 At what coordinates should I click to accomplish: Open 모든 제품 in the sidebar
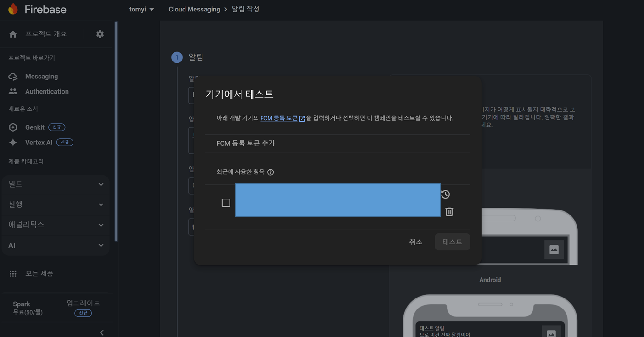(x=39, y=274)
